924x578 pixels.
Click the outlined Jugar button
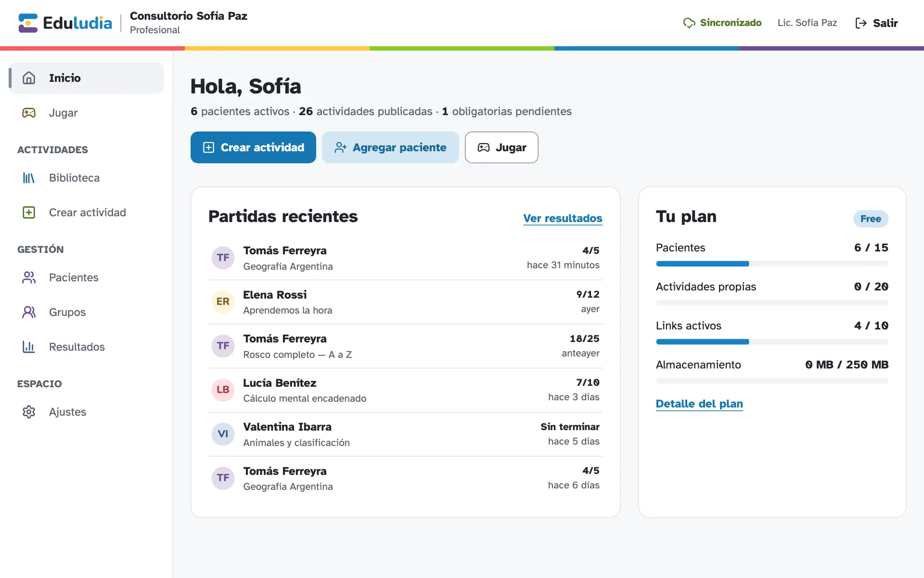click(501, 147)
